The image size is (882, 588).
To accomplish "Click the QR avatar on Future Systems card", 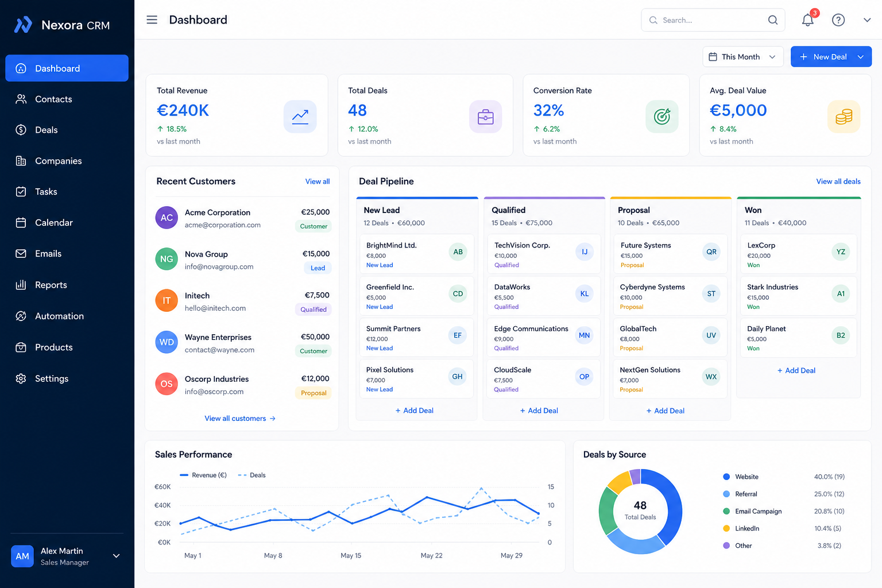I will 711,252.
